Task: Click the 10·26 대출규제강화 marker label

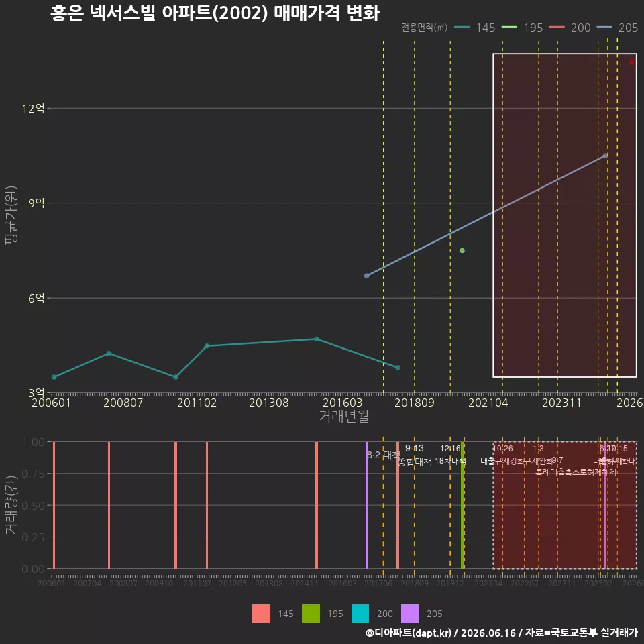Action: point(502,455)
